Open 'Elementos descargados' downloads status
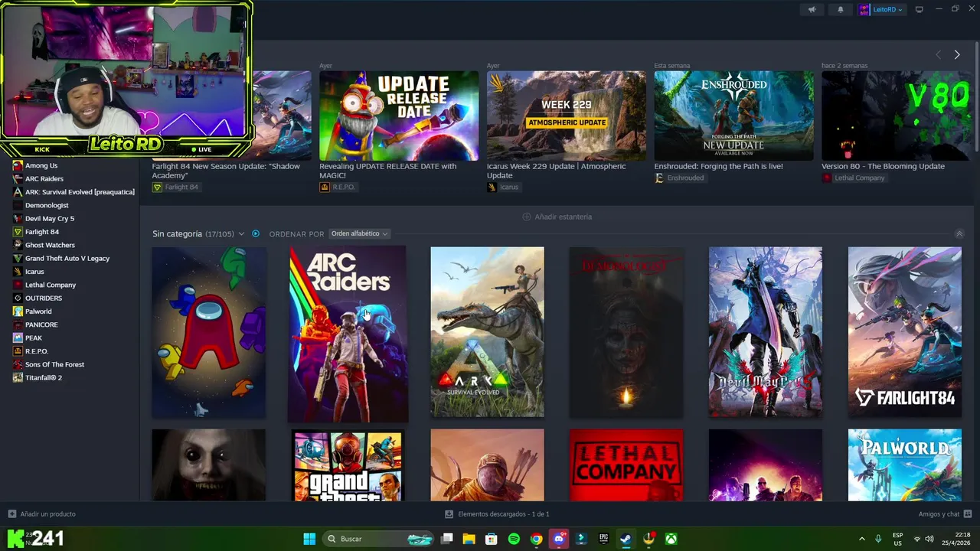This screenshot has height=551, width=980. click(x=497, y=514)
